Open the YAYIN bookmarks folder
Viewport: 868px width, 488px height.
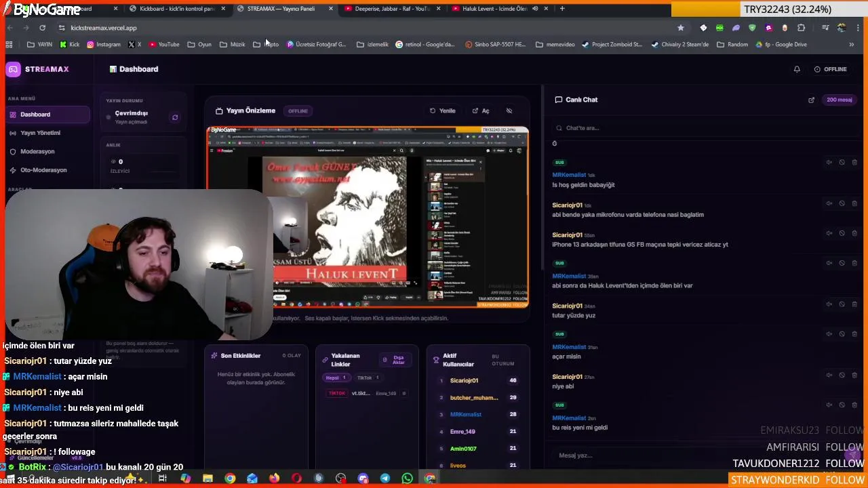point(39,45)
